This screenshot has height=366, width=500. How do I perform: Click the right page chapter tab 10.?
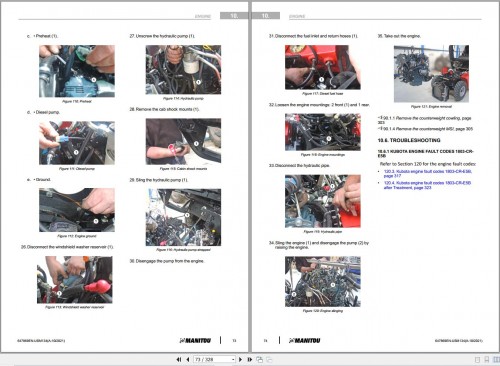point(266,16)
